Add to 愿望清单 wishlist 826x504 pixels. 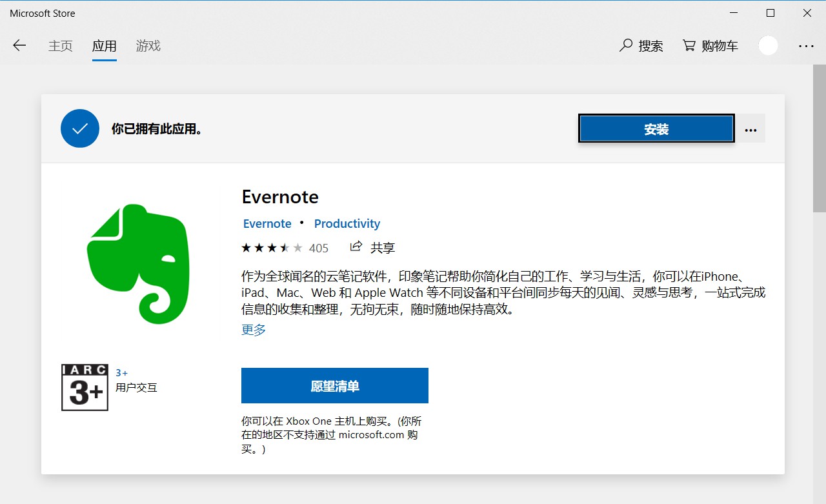(335, 386)
